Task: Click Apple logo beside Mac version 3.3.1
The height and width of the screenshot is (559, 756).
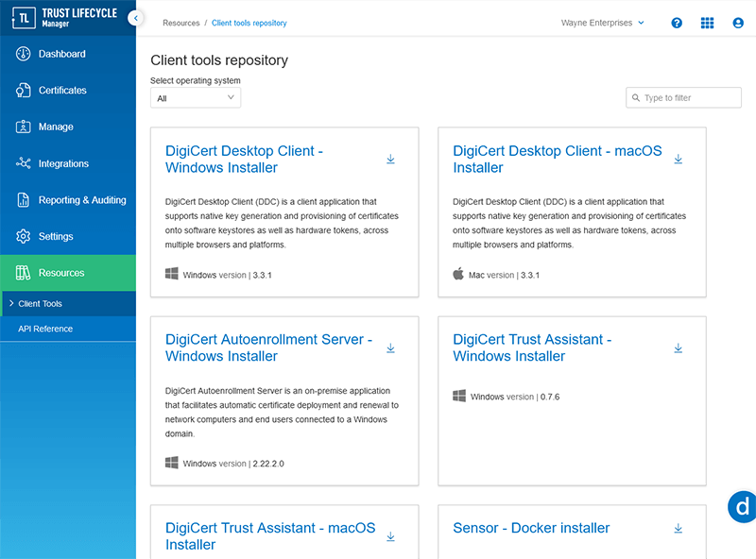Action: [458, 274]
